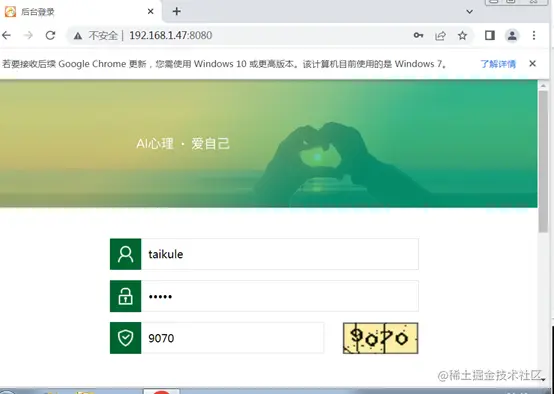Close the 后台登录 tab
This screenshot has height=394, width=554.
(151, 12)
